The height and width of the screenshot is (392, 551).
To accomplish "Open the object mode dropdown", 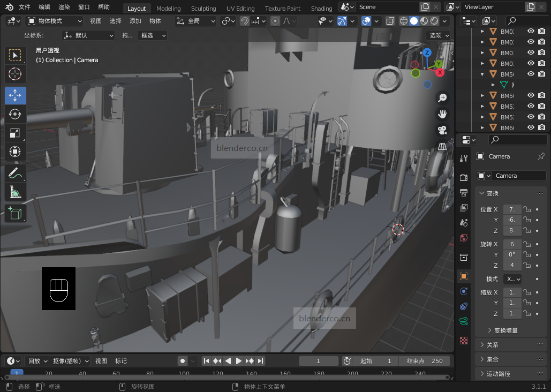I will click(55, 21).
